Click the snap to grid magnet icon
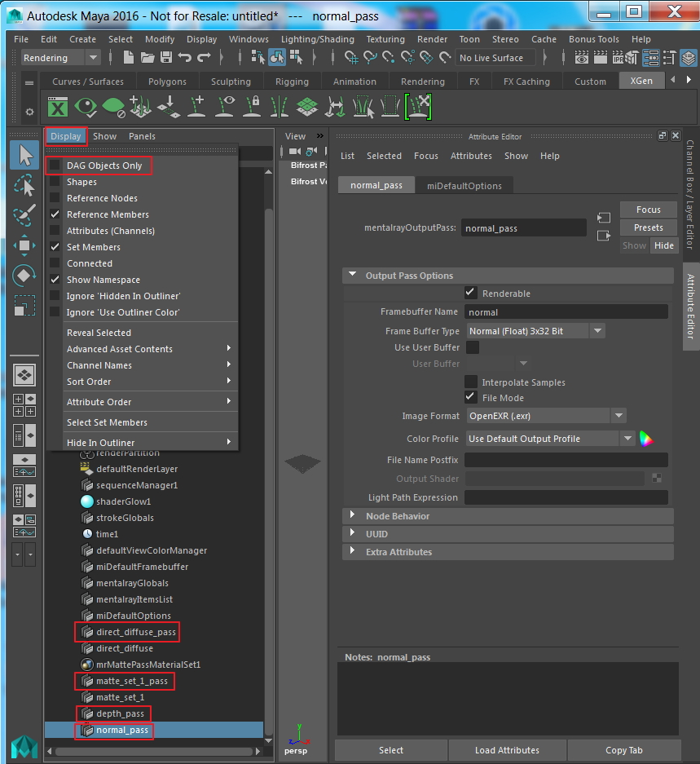The image size is (700, 764). (351, 58)
